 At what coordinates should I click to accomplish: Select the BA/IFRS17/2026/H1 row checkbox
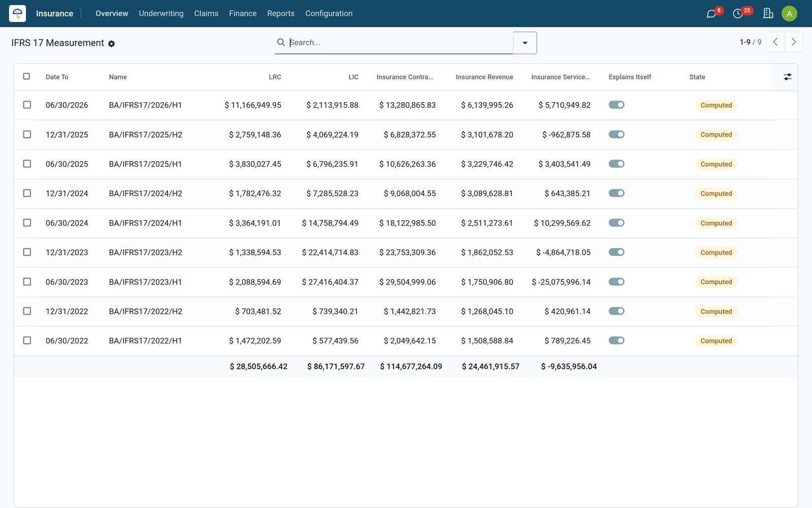(x=27, y=105)
